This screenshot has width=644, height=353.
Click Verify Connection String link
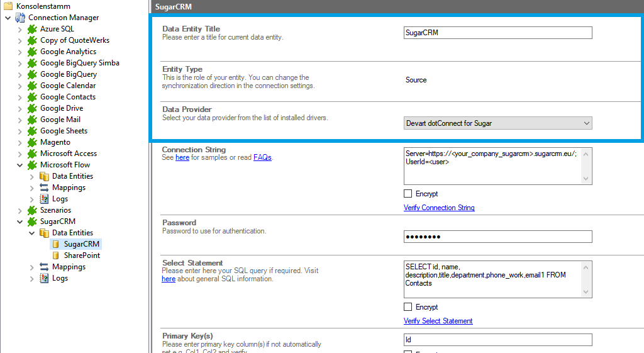439,208
